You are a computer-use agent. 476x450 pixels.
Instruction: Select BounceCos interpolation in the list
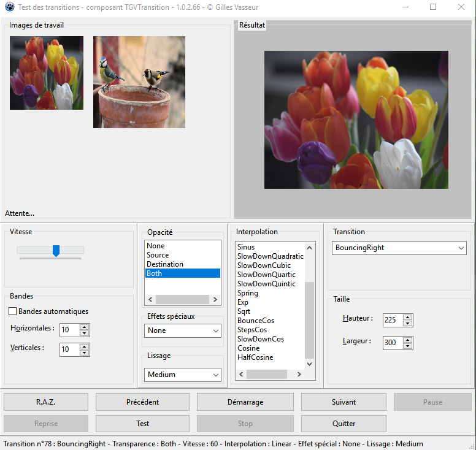(255, 321)
